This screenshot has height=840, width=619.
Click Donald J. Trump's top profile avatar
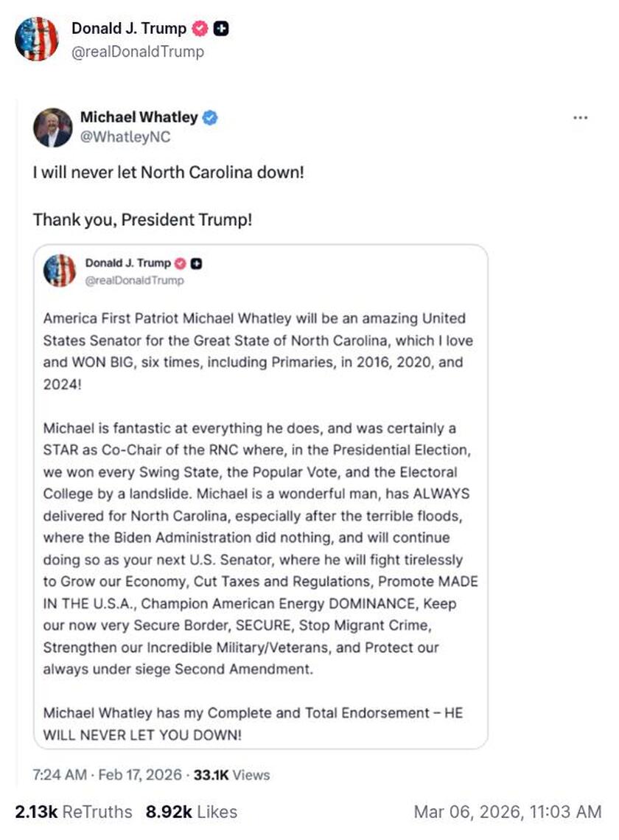coord(36,39)
